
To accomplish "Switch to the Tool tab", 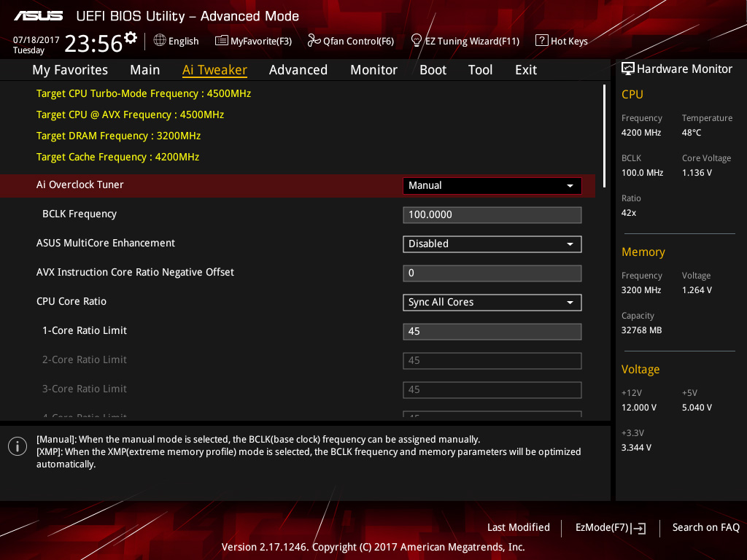I will [x=480, y=70].
